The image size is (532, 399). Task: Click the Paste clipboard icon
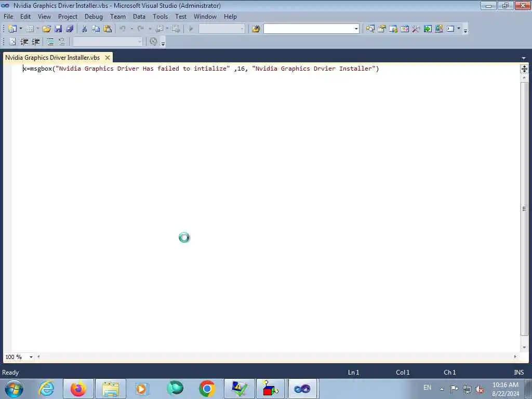(108, 29)
